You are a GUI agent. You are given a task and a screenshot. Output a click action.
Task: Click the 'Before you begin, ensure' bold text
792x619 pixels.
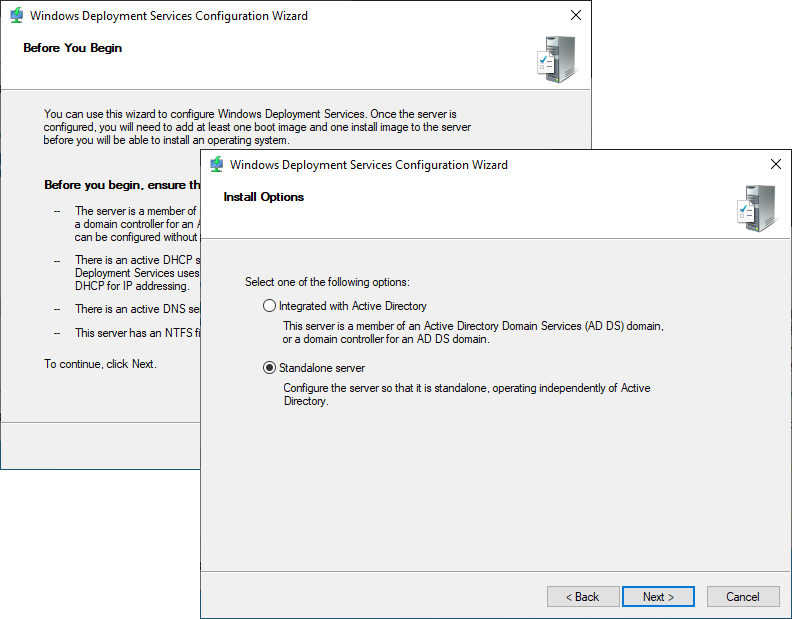[122, 185]
